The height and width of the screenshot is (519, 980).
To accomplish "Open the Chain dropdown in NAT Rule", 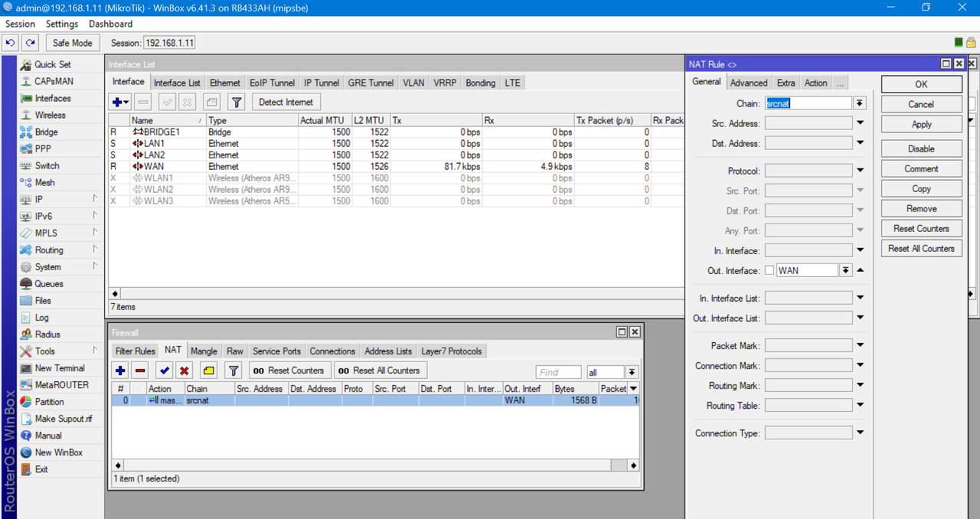I will pos(860,103).
